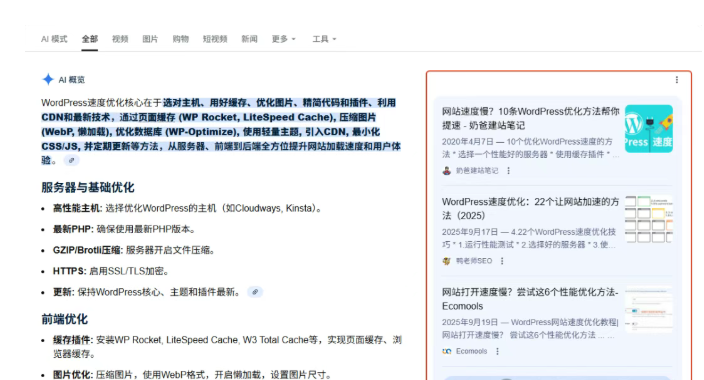Click the 2025年9月17日 result snippet
This screenshot has width=704, height=380.
(530, 238)
